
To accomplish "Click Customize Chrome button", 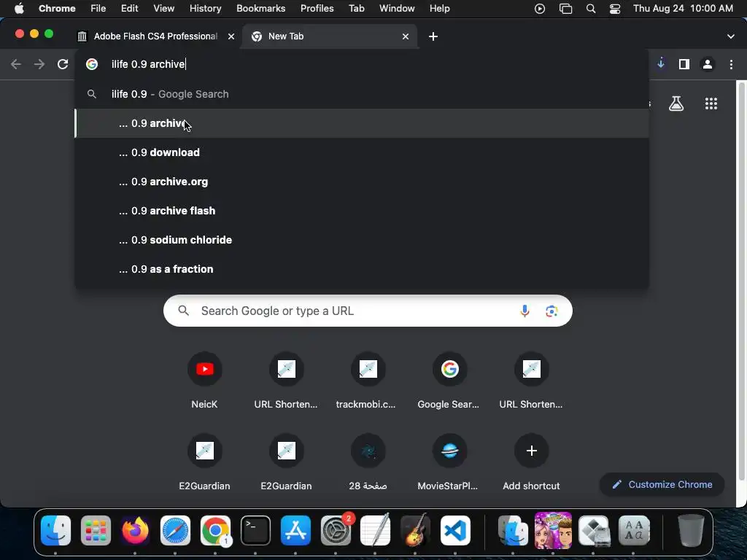I will pos(662,484).
